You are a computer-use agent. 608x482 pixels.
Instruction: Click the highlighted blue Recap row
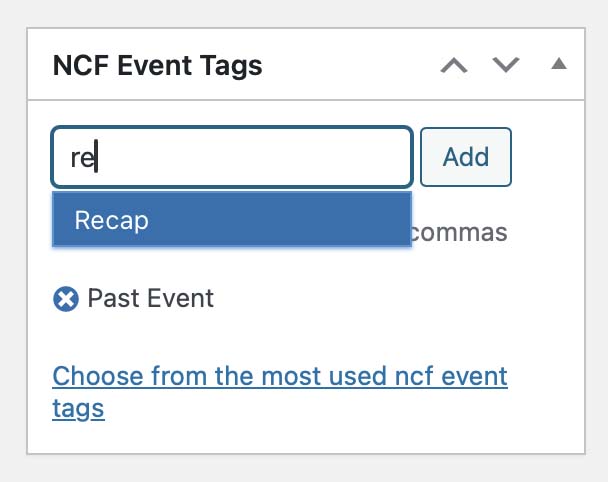pos(231,219)
